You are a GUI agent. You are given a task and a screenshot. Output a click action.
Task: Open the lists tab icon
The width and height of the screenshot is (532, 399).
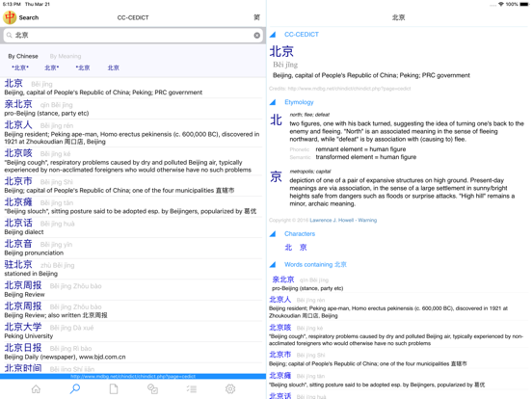click(x=192, y=388)
